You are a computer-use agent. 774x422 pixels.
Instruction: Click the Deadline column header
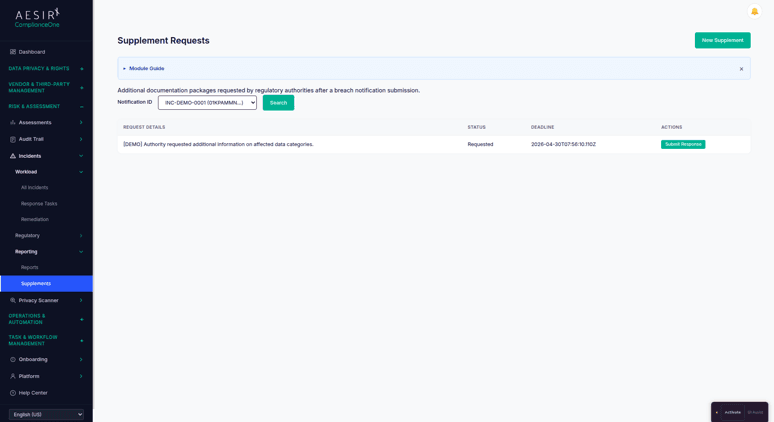[x=542, y=127]
